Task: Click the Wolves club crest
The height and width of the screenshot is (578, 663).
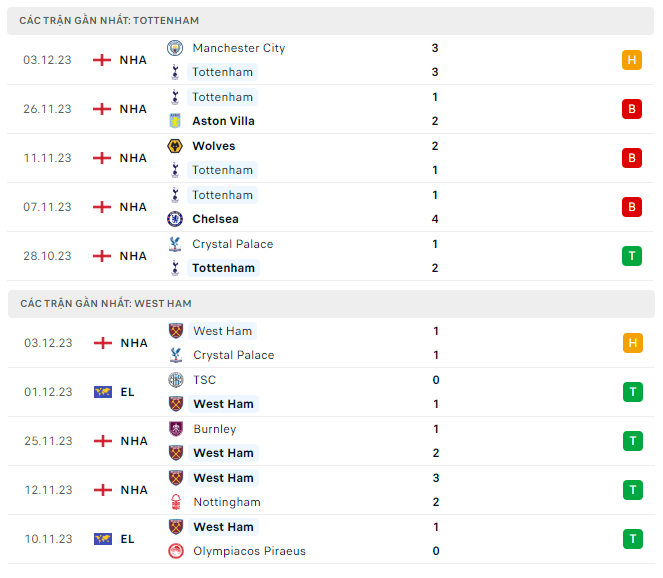Action: point(176,146)
